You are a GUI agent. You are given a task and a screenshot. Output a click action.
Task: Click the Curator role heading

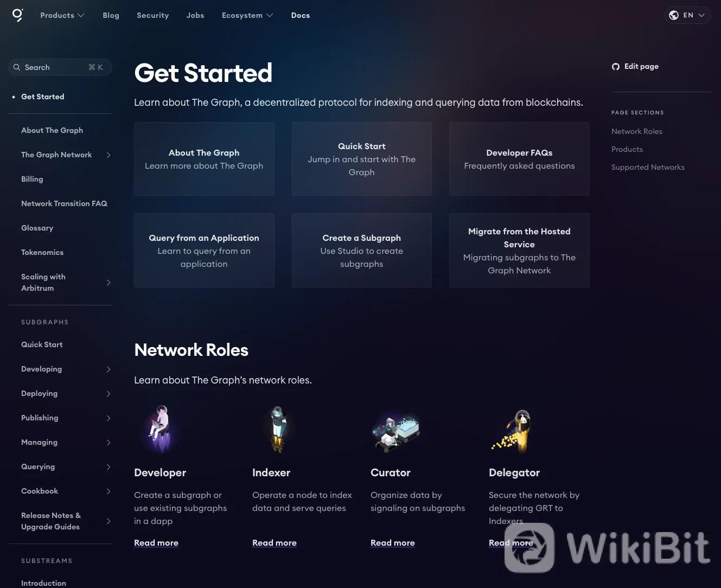point(391,472)
